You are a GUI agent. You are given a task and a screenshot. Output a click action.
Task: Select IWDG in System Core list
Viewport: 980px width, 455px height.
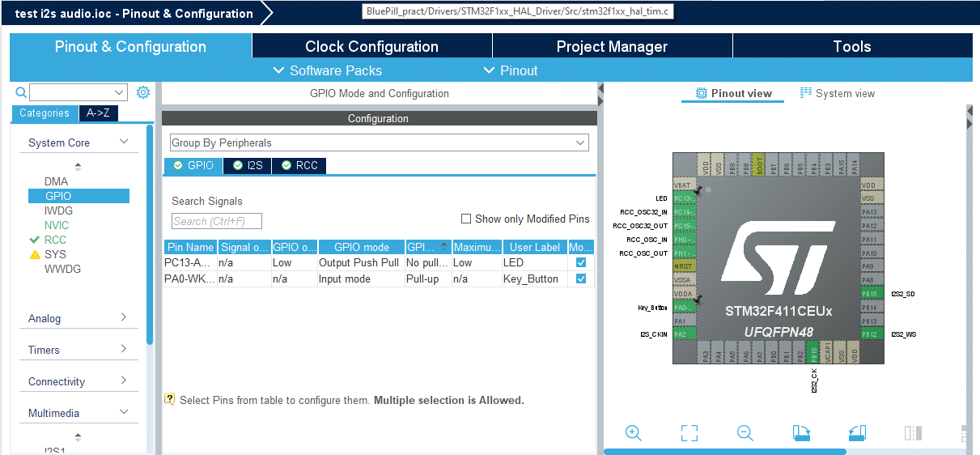pyautogui.click(x=58, y=210)
